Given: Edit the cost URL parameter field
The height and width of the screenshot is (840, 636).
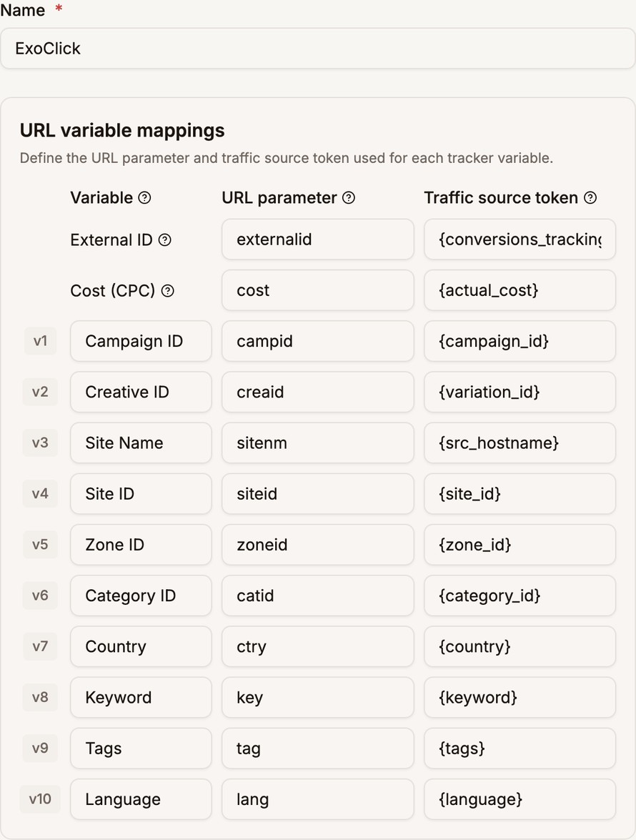Looking at the screenshot, I should [x=317, y=290].
